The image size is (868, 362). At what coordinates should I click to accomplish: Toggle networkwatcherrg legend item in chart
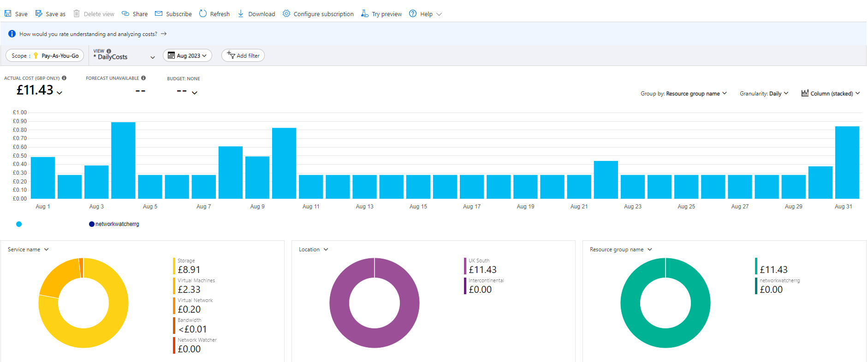click(x=114, y=224)
